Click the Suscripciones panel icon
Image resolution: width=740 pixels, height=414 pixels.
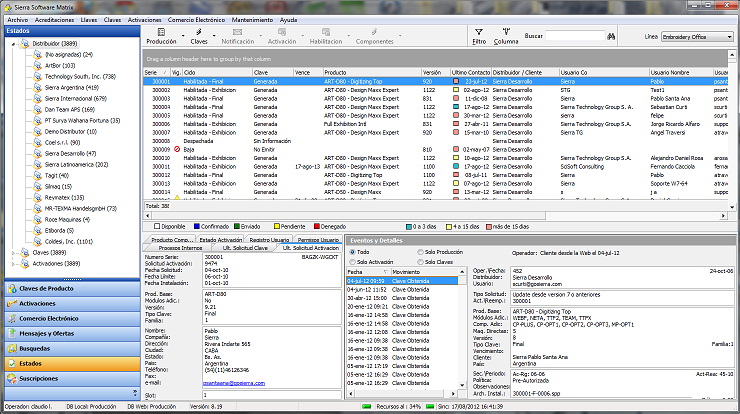[x=12, y=379]
